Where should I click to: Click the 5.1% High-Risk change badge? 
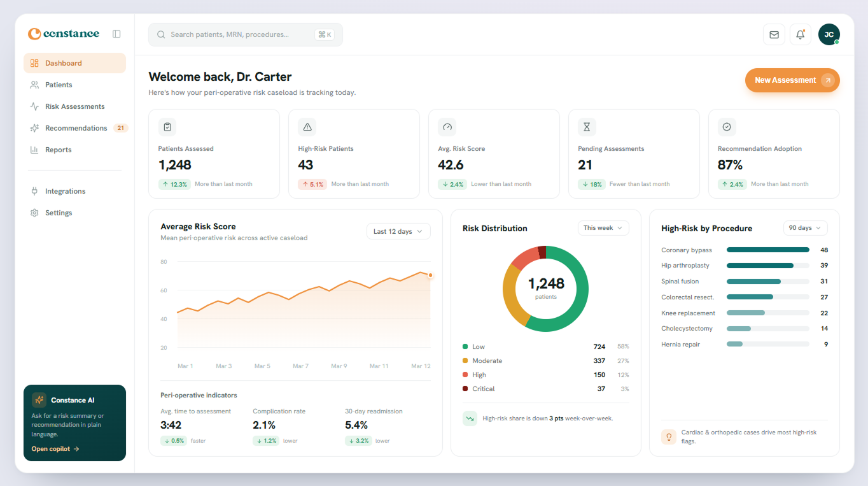(x=312, y=184)
